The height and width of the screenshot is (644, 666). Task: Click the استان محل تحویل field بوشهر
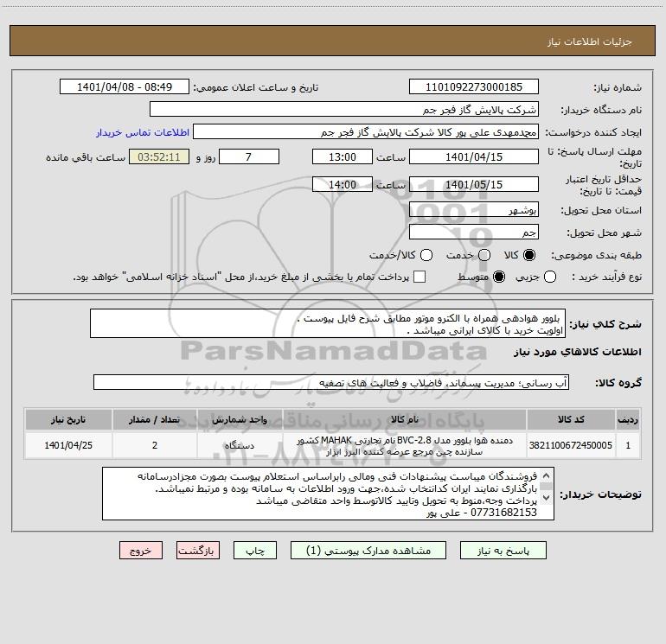point(474,210)
